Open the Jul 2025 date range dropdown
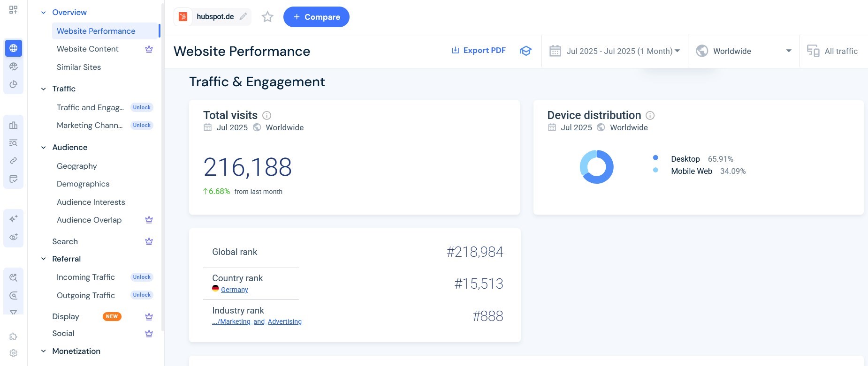 (x=615, y=51)
